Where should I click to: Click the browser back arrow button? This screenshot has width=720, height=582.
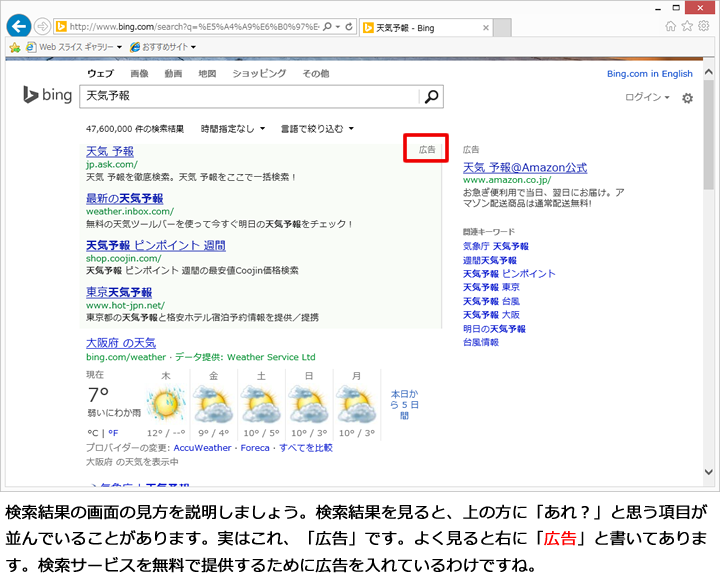click(x=19, y=27)
